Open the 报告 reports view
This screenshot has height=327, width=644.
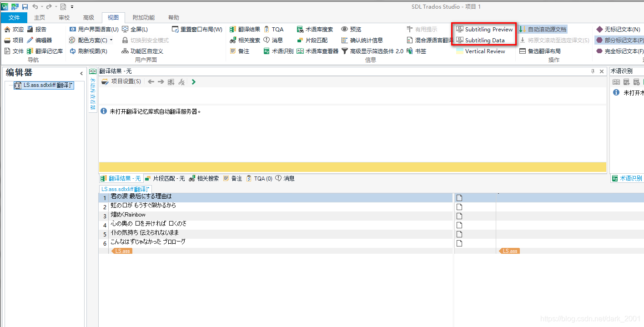pyautogui.click(x=36, y=29)
